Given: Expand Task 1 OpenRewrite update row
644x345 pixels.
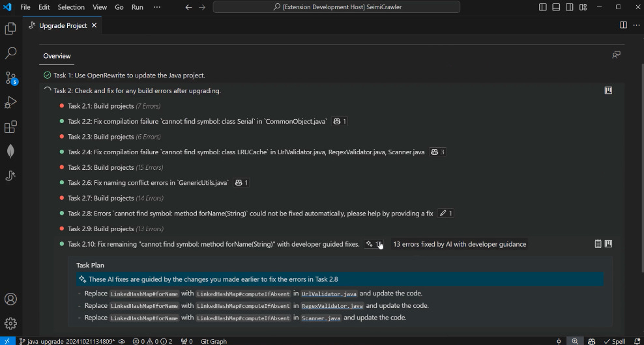Looking at the screenshot, I should [x=129, y=75].
